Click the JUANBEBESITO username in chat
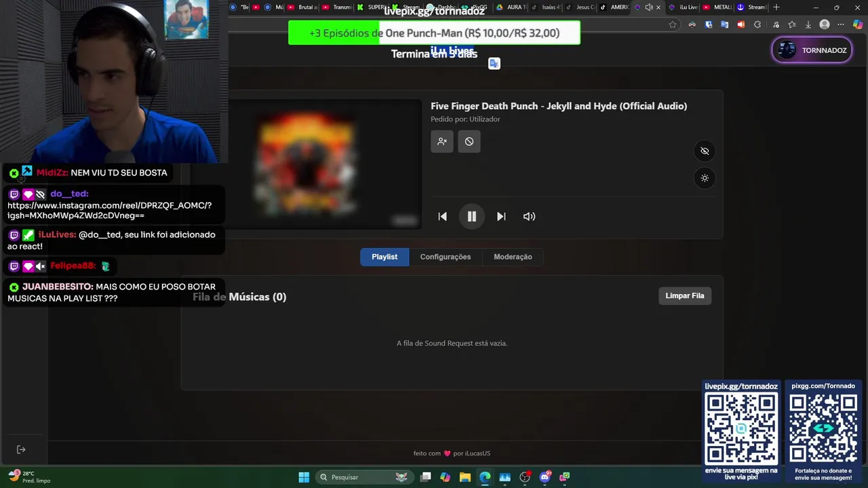Image resolution: width=868 pixels, height=488 pixels. click(58, 287)
